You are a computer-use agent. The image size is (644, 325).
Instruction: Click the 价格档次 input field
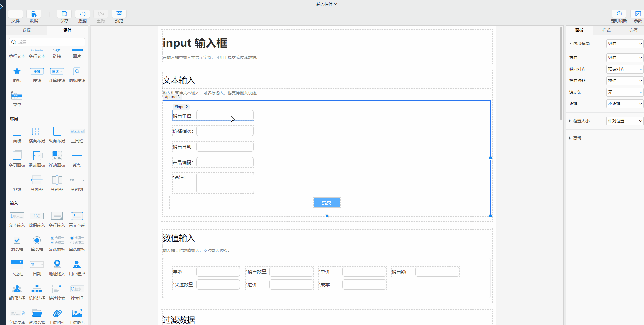225,131
